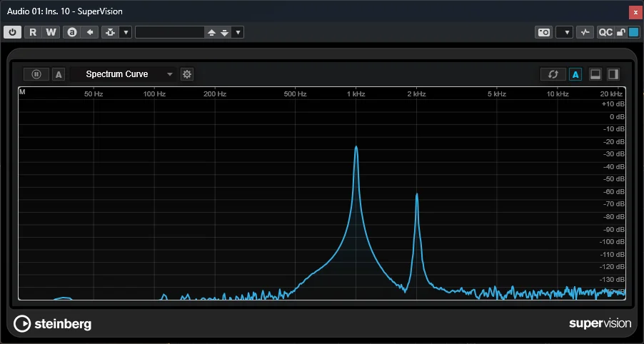Screen dimensions: 644x344
Task: Click the copy settings left-arrow icon
Action: 89,32
